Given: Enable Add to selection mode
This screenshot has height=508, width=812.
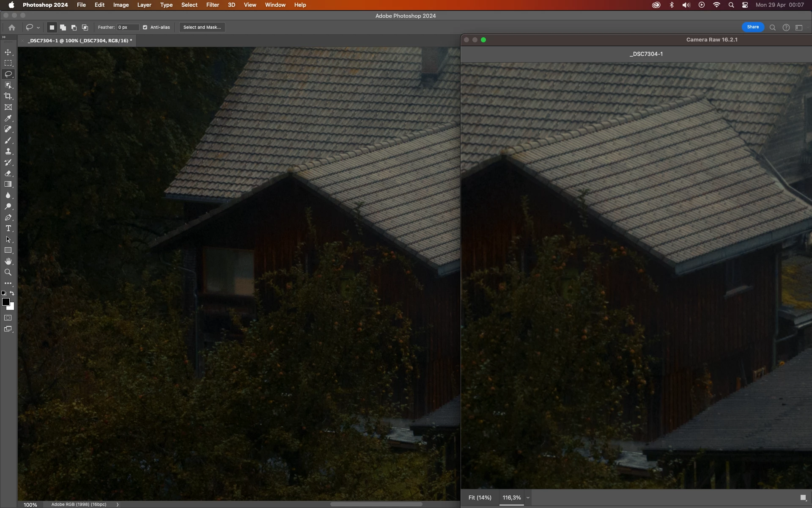Looking at the screenshot, I should click(63, 28).
